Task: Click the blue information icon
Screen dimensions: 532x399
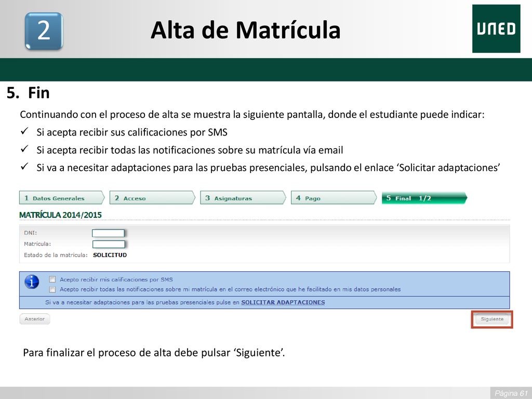Action: click(32, 282)
